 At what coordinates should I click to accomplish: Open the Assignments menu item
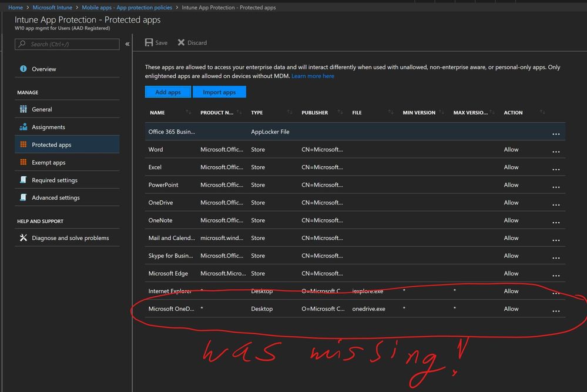(x=67, y=127)
